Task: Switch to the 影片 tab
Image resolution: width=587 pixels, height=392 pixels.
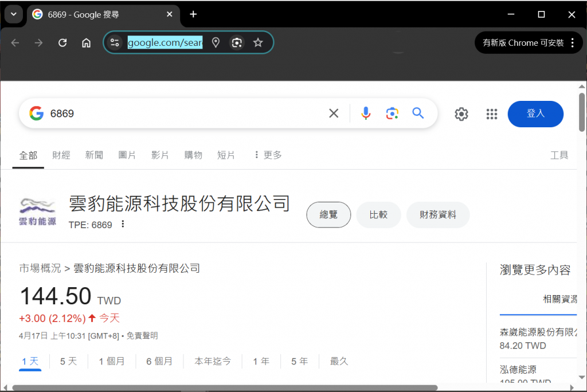Action: click(x=160, y=155)
